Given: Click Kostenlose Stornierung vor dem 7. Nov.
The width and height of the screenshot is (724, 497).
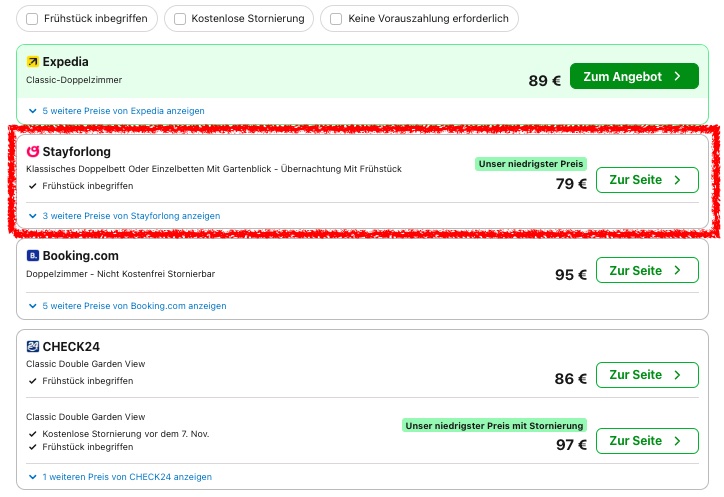Looking at the screenshot, I should click(x=126, y=434).
